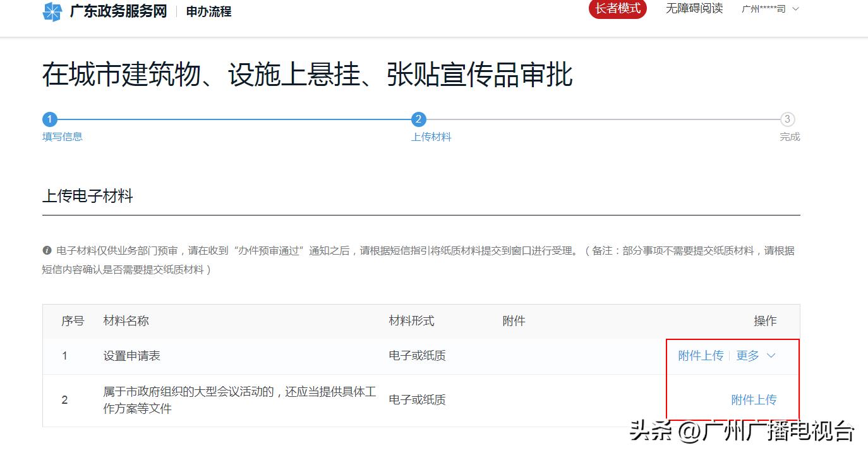This screenshot has height=455, width=868.
Task: Click the step 3 circle above 完成
Action: tap(788, 119)
